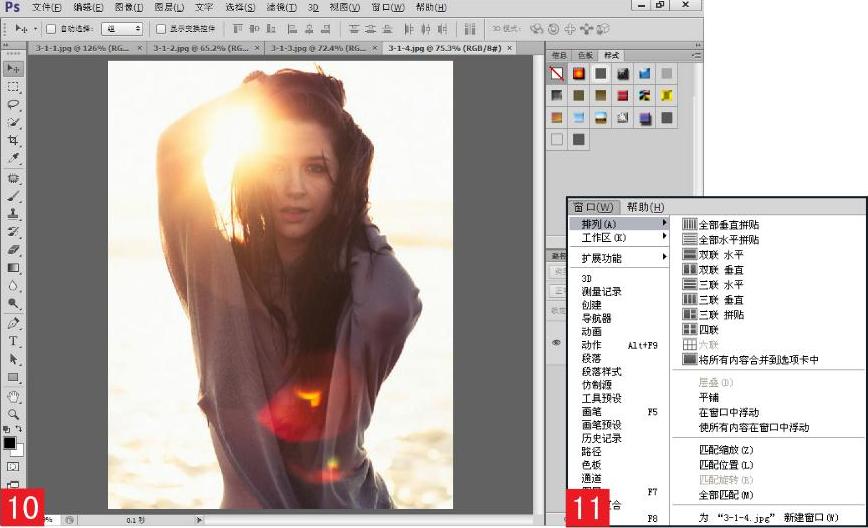Expand the 工作区(K) submenu
This screenshot has height=528, width=868.
pos(619,238)
